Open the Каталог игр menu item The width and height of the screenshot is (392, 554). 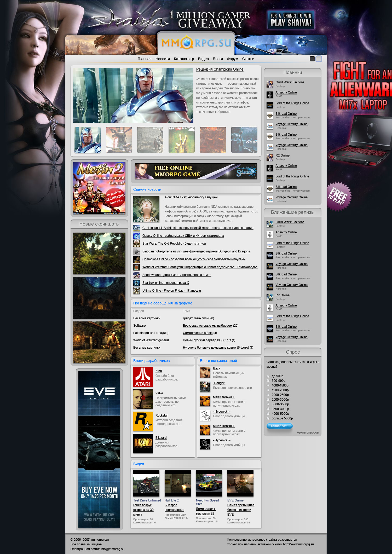click(x=184, y=59)
